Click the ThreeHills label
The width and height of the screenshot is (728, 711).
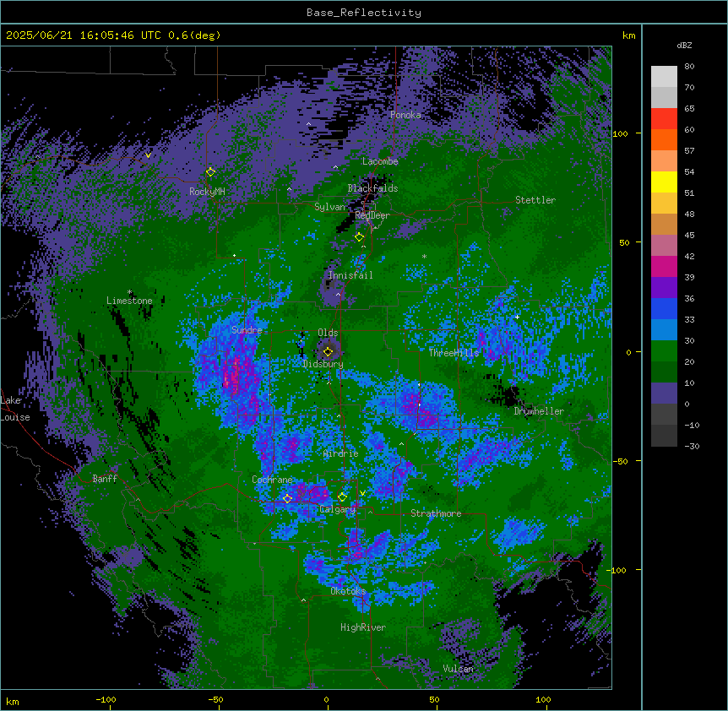[x=454, y=353]
